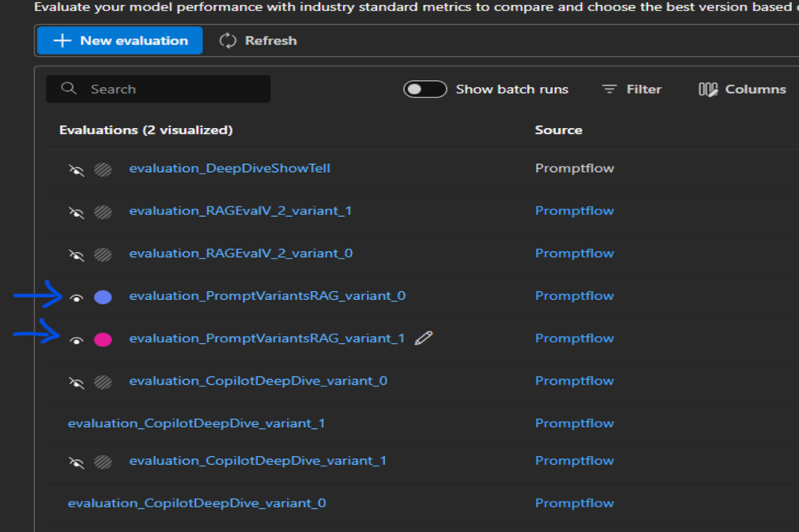Click the blue color dot for PromptVariantsRAG_variant_0
The height and width of the screenshot is (532, 799).
tap(102, 298)
